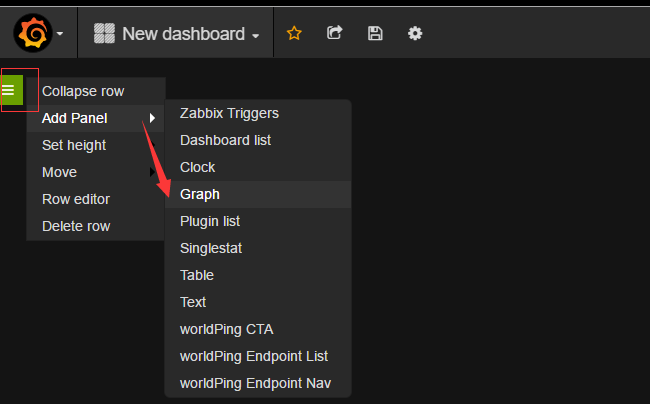Add the worldPing CTA panel
Viewport: 650px width, 404px height.
pyautogui.click(x=258, y=329)
